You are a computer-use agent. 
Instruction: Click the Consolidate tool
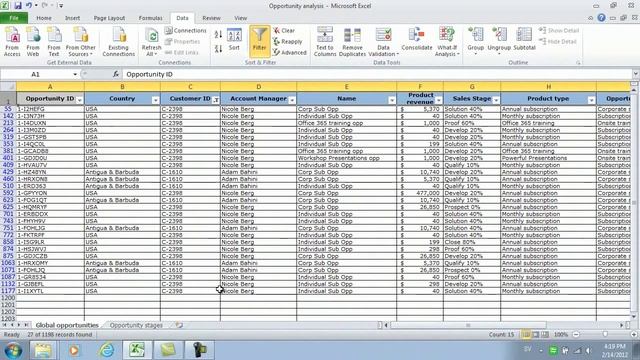(417, 40)
